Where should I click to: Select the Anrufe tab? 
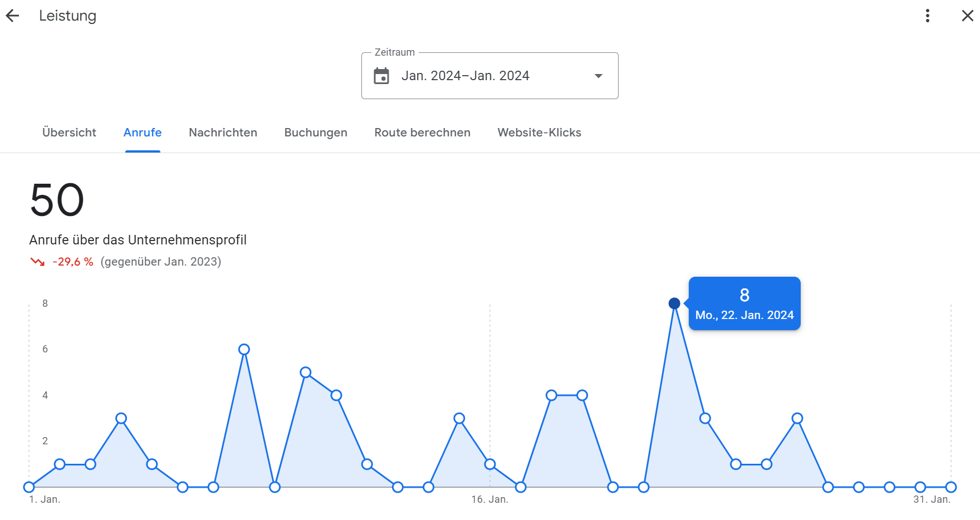tap(143, 133)
